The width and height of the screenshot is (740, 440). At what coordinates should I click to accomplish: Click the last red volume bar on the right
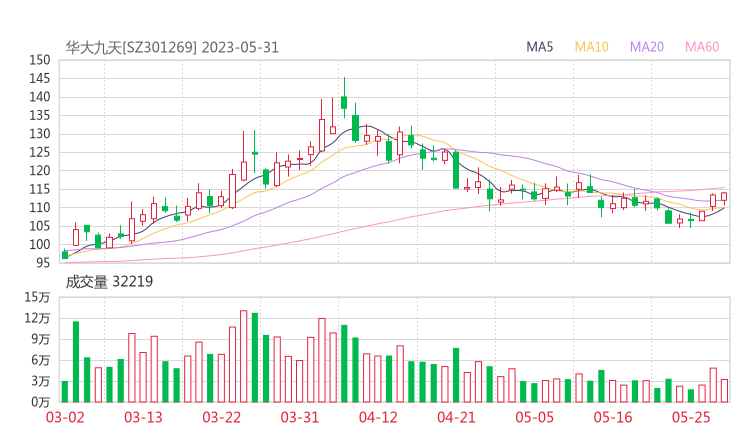[724, 390]
